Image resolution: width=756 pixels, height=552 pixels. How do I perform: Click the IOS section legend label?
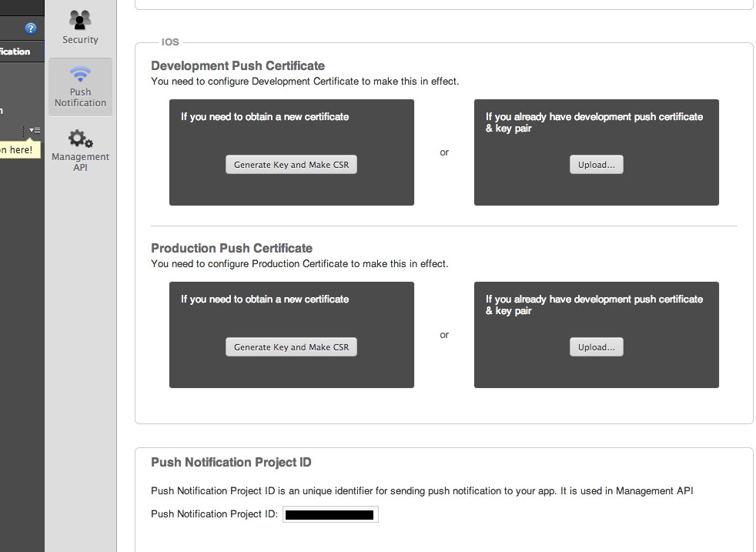(x=170, y=42)
